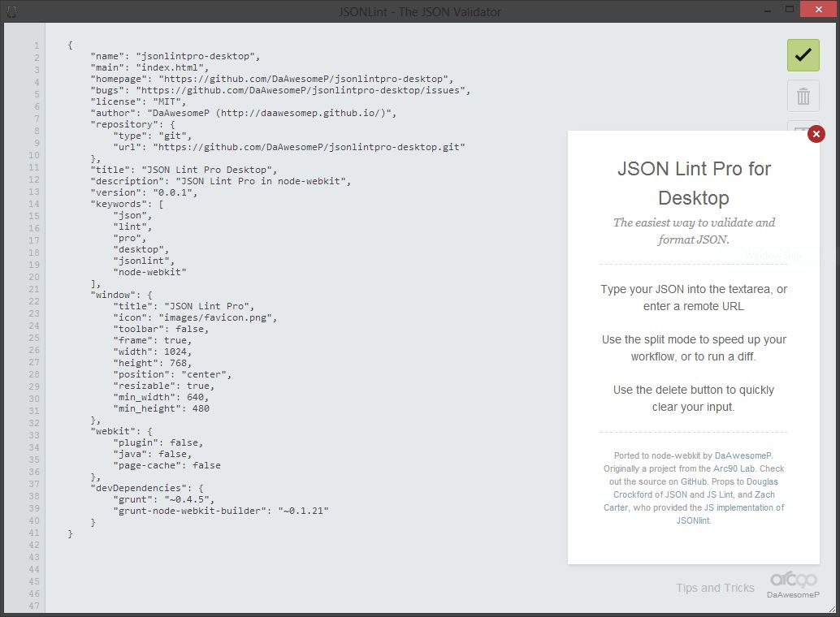This screenshot has height=617, width=840.
Task: Click the "jsonlint" keyword entry
Action: tap(144, 261)
